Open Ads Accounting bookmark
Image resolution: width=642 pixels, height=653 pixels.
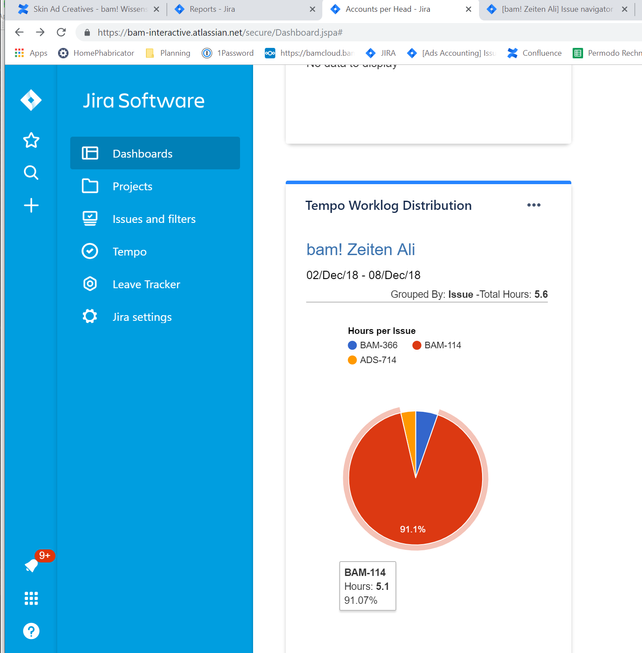451,53
